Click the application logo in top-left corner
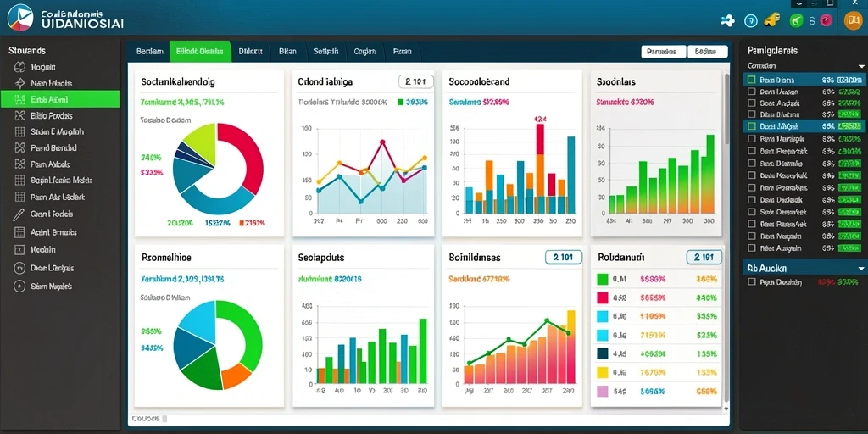This screenshot has width=868, height=434. (x=21, y=17)
